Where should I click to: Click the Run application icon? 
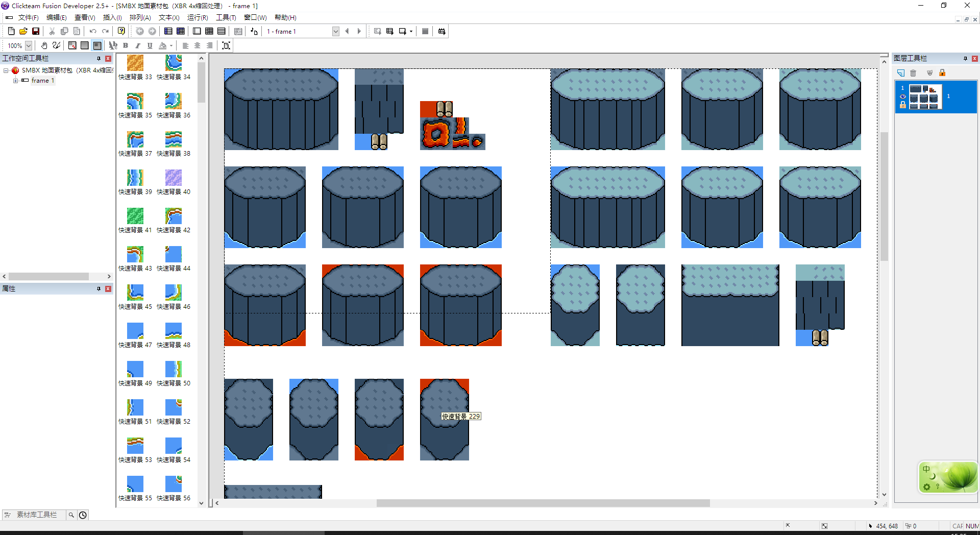(390, 31)
